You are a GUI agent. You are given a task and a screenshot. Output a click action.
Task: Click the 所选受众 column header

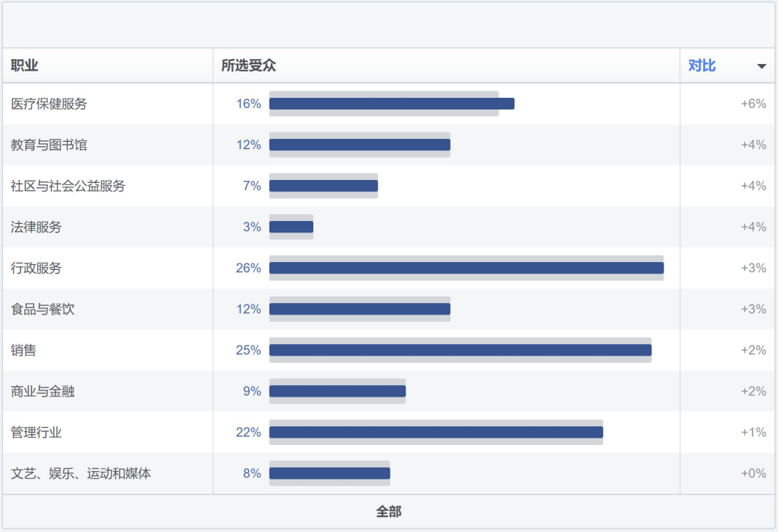(x=249, y=66)
